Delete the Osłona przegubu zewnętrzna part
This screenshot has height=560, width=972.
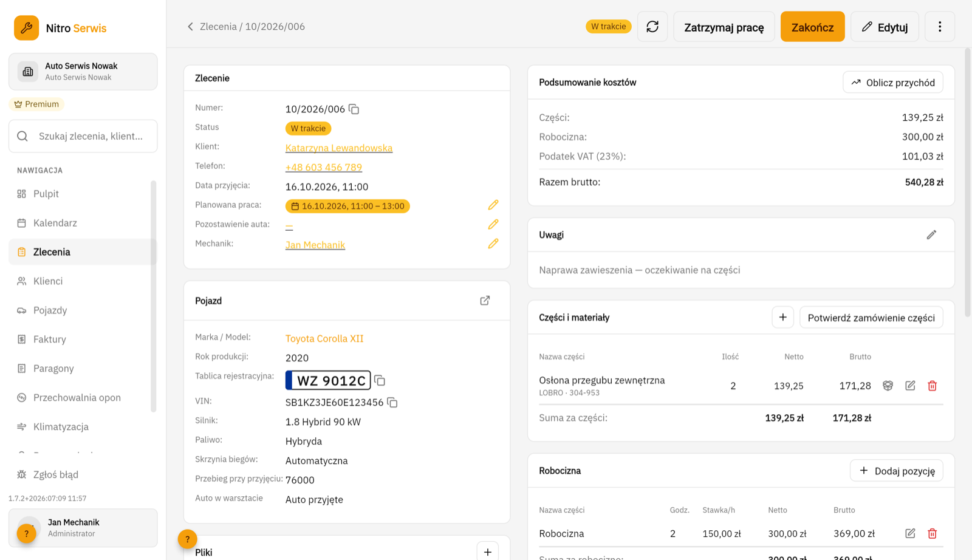[x=933, y=386]
